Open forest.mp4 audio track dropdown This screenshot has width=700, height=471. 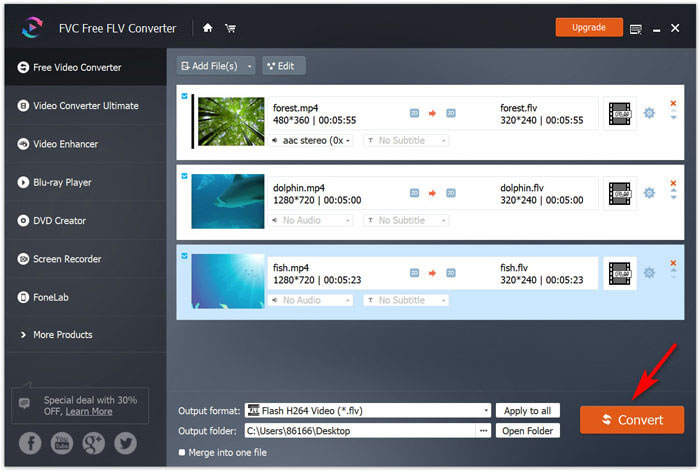click(x=312, y=140)
